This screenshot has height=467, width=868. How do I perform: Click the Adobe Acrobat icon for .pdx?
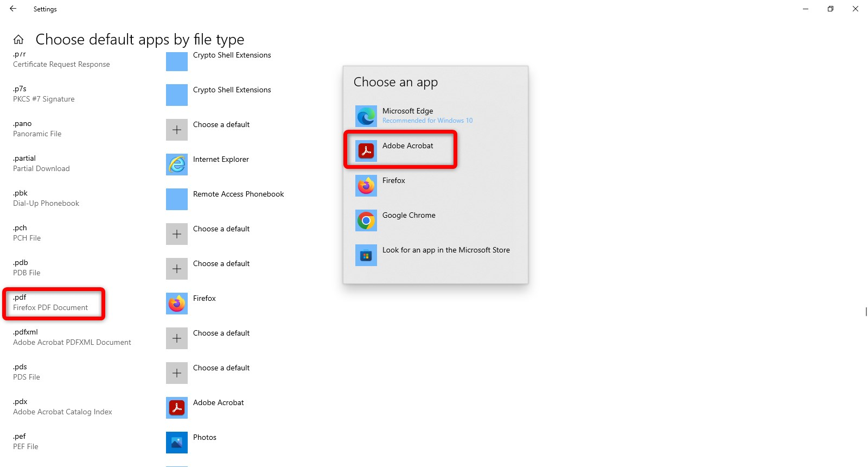click(177, 408)
